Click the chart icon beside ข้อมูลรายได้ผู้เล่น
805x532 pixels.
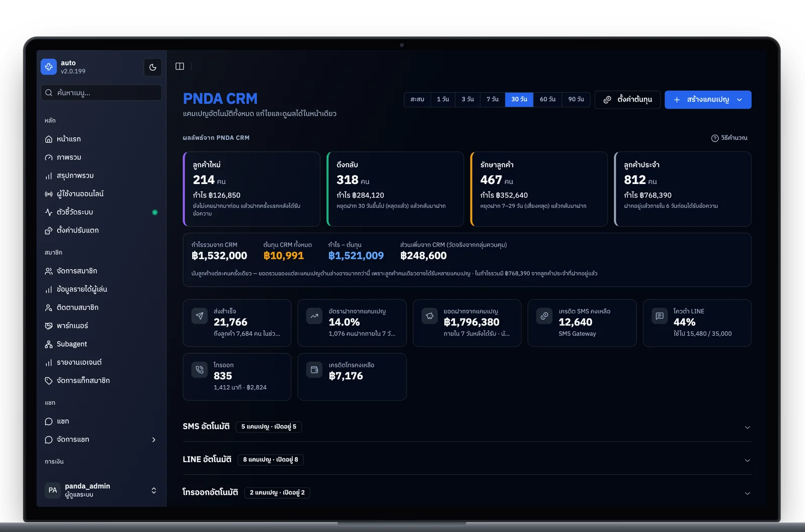49,290
